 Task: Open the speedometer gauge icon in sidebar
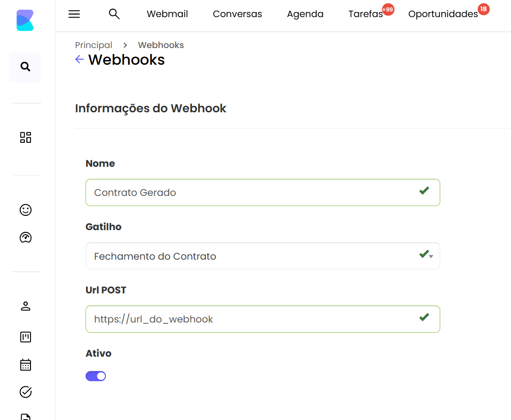click(25, 237)
